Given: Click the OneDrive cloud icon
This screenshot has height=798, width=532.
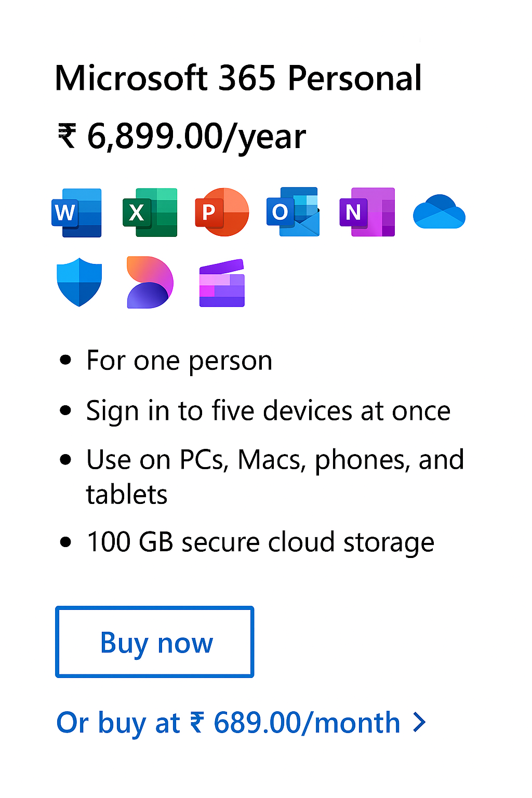Looking at the screenshot, I should [439, 212].
